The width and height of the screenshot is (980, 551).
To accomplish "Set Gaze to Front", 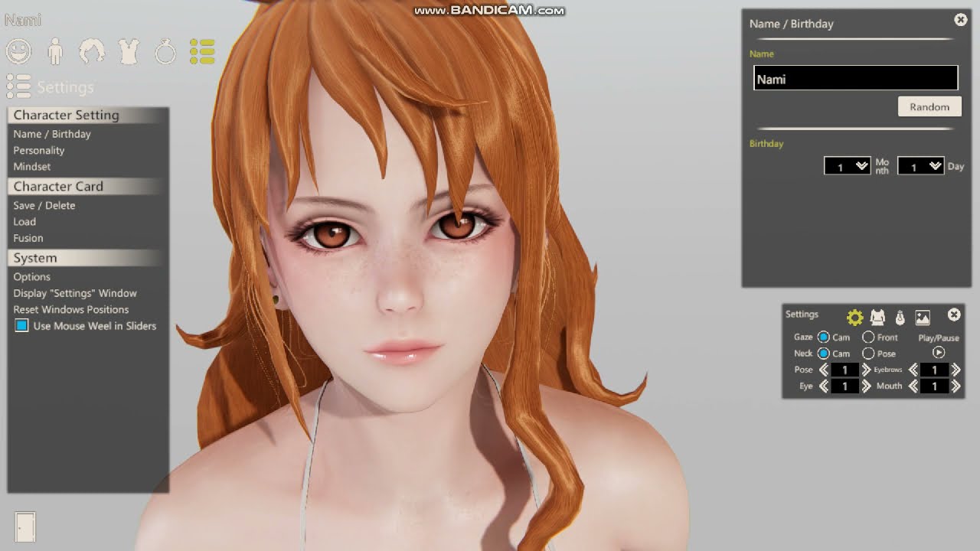I will click(868, 337).
